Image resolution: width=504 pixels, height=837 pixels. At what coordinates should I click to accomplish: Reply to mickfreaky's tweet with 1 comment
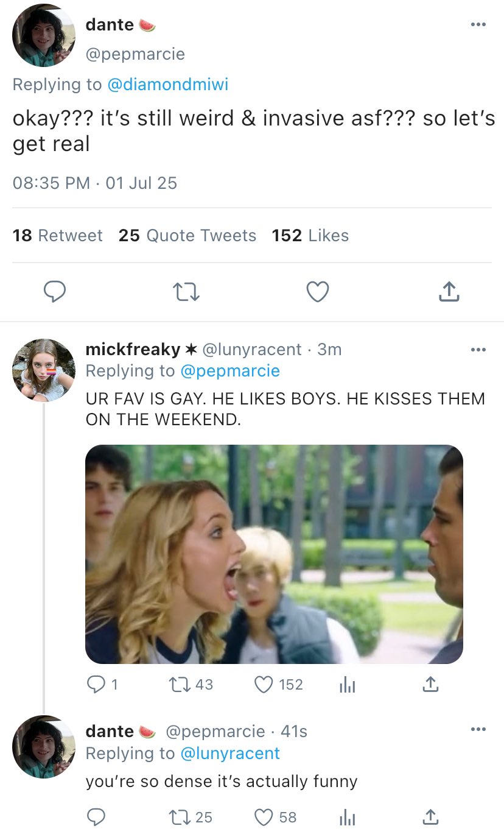[x=96, y=684]
